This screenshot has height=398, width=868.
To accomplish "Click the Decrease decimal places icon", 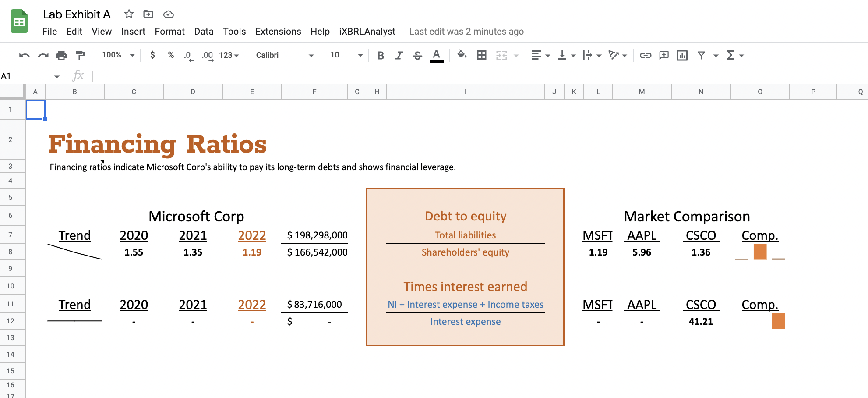I will (188, 55).
